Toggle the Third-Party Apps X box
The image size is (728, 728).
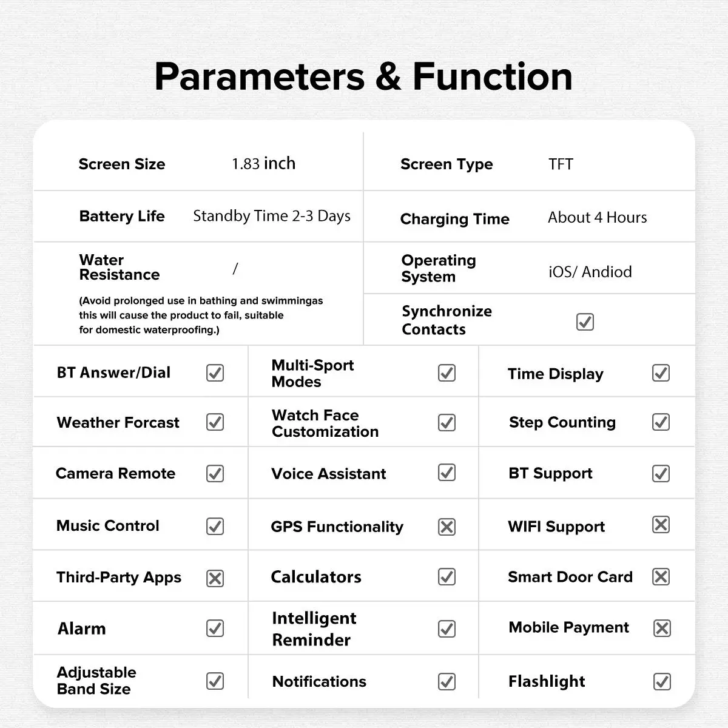(x=215, y=578)
